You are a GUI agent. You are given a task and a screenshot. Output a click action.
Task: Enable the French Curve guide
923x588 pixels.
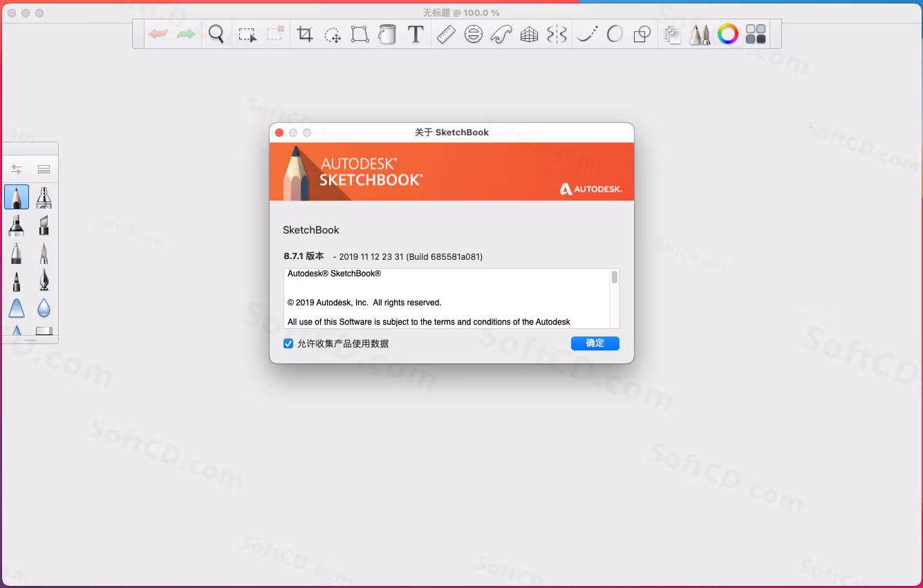tap(501, 34)
